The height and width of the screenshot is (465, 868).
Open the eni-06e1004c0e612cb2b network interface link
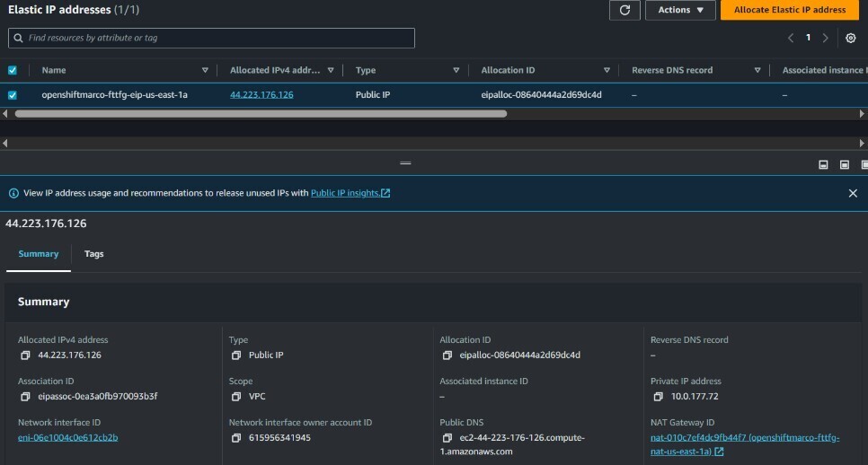click(x=67, y=438)
